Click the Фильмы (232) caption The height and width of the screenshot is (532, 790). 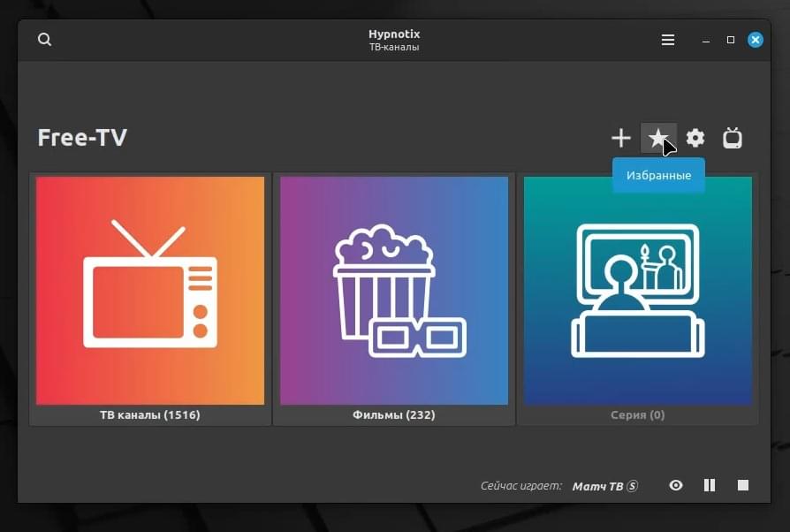(394, 414)
